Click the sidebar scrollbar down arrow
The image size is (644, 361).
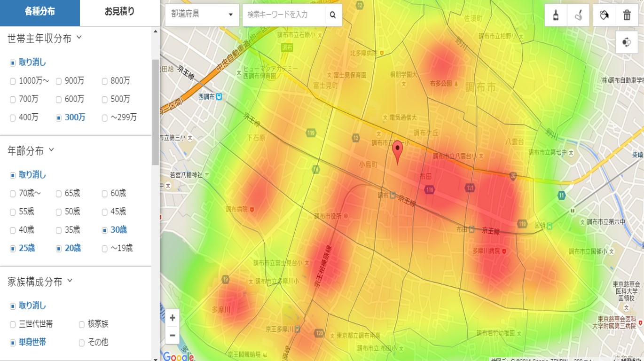pyautogui.click(x=156, y=359)
